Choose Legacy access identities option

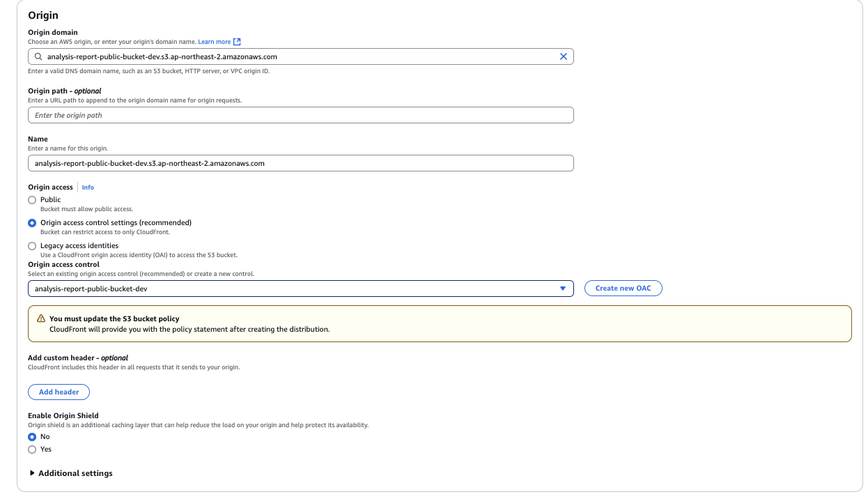tap(32, 246)
